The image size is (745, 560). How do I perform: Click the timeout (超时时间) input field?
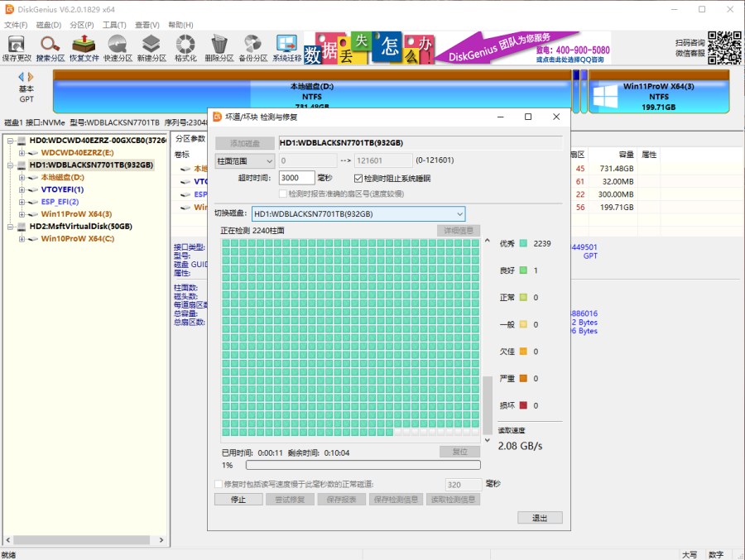[x=296, y=178]
